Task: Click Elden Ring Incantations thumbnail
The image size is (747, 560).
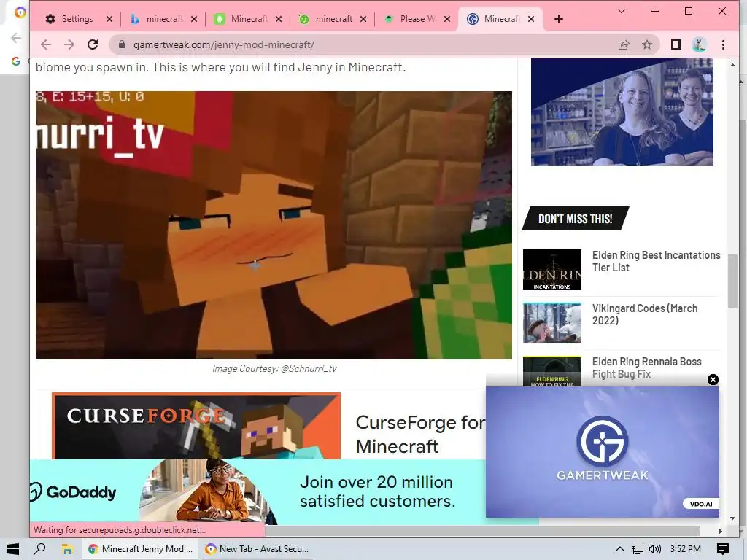Action: coord(551,270)
